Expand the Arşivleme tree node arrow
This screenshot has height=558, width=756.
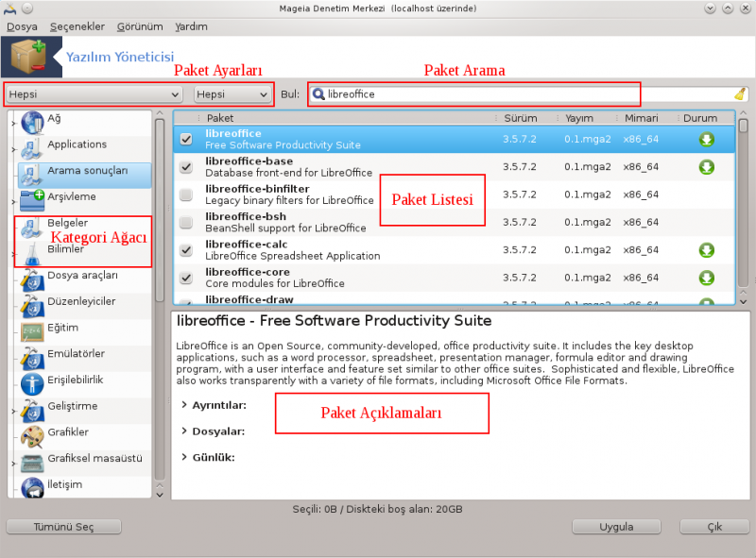pos(13,201)
